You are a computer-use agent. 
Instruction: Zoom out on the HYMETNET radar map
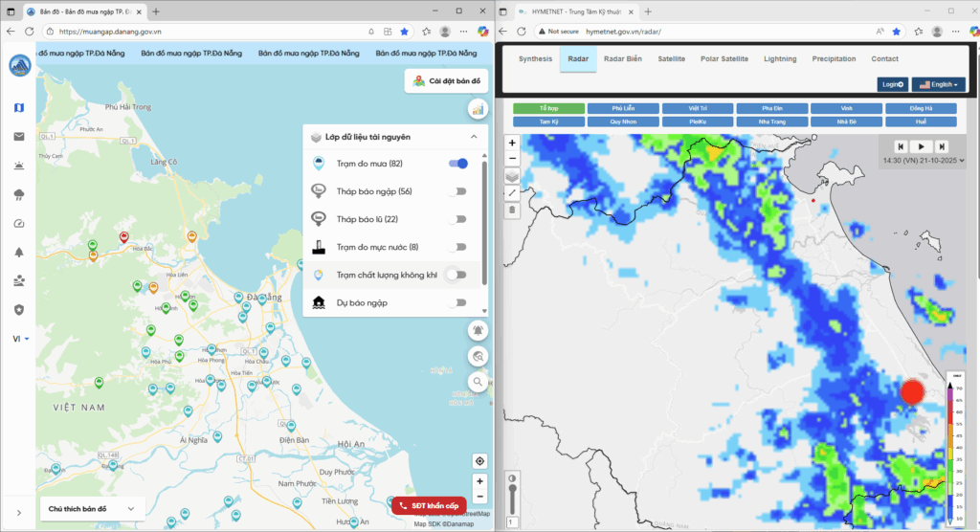512,158
